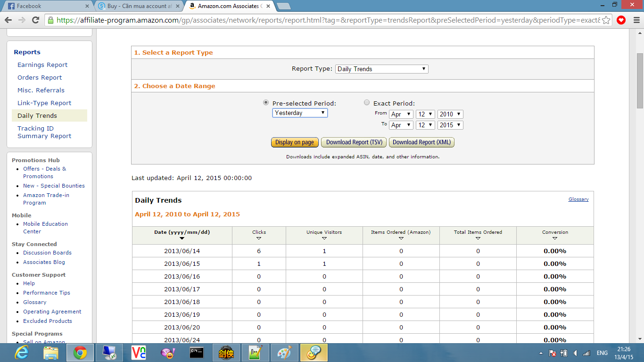The image size is (644, 362).
Task: Bookmark this page with the star icon
Action: click(x=606, y=20)
